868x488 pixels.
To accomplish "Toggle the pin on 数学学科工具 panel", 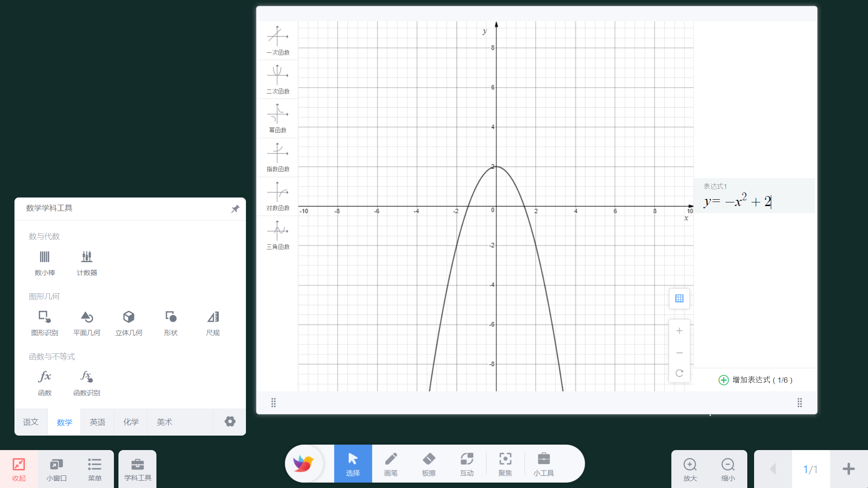I will point(235,209).
